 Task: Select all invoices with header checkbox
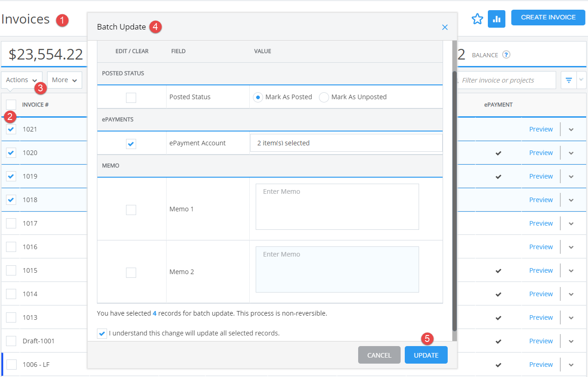[11, 104]
